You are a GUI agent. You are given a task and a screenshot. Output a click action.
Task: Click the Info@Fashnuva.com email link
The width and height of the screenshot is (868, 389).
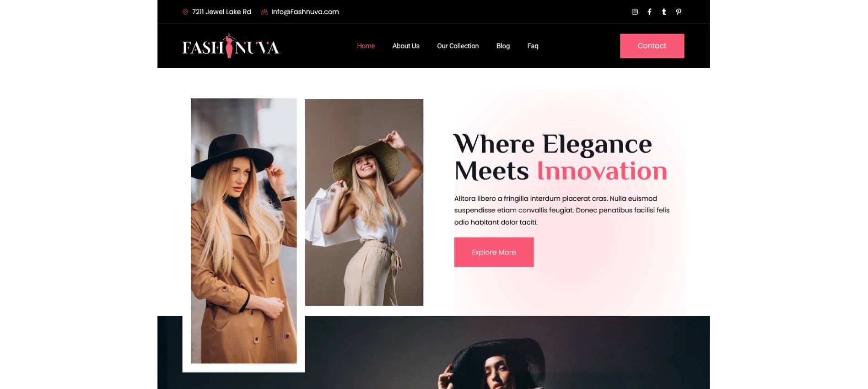(x=305, y=12)
